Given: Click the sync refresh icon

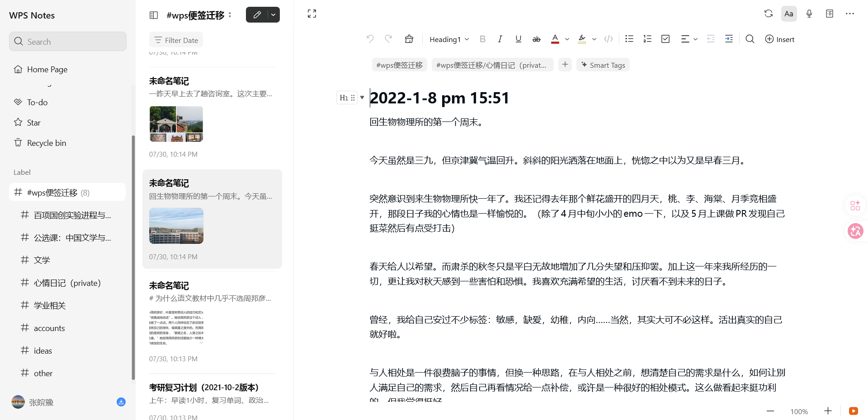Looking at the screenshot, I should click(x=768, y=14).
